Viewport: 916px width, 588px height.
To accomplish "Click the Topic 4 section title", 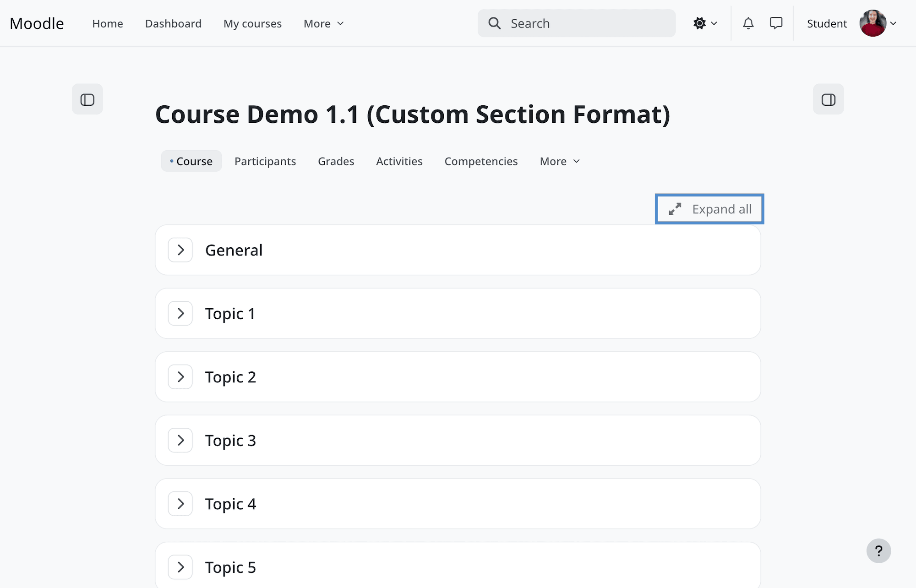I will tap(230, 504).
